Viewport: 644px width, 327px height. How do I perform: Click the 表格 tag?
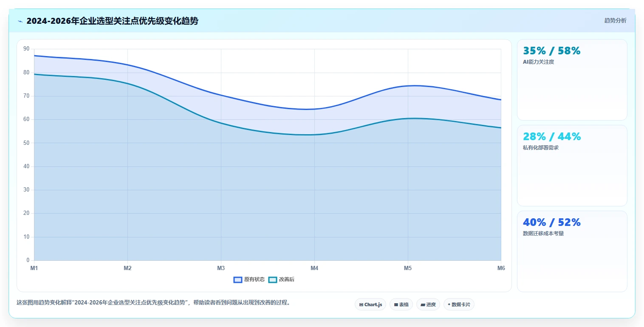click(x=401, y=304)
